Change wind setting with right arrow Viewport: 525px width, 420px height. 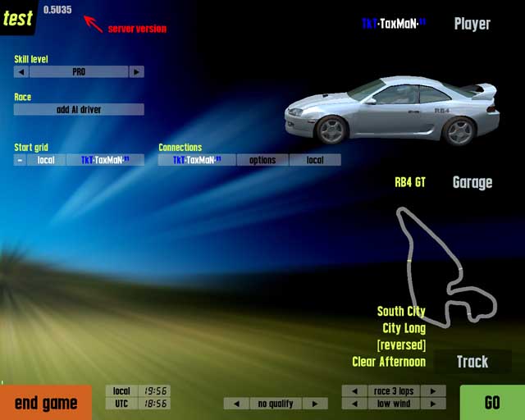pyautogui.click(x=433, y=404)
